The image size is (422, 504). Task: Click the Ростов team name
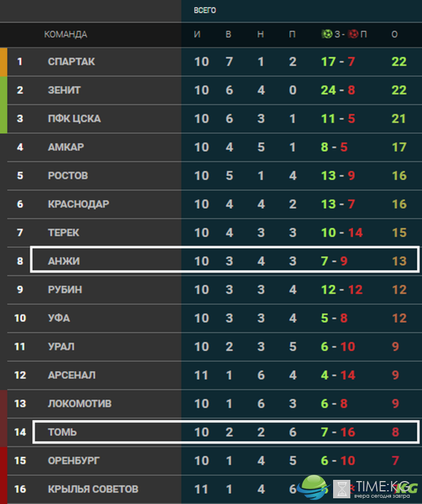[x=68, y=176]
